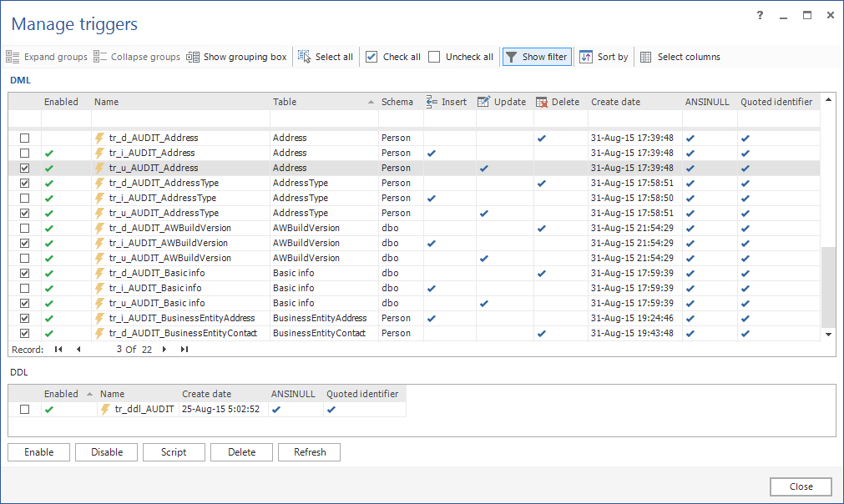Click the Select all toolbar button
Screen dimensions: 844x504
point(326,57)
